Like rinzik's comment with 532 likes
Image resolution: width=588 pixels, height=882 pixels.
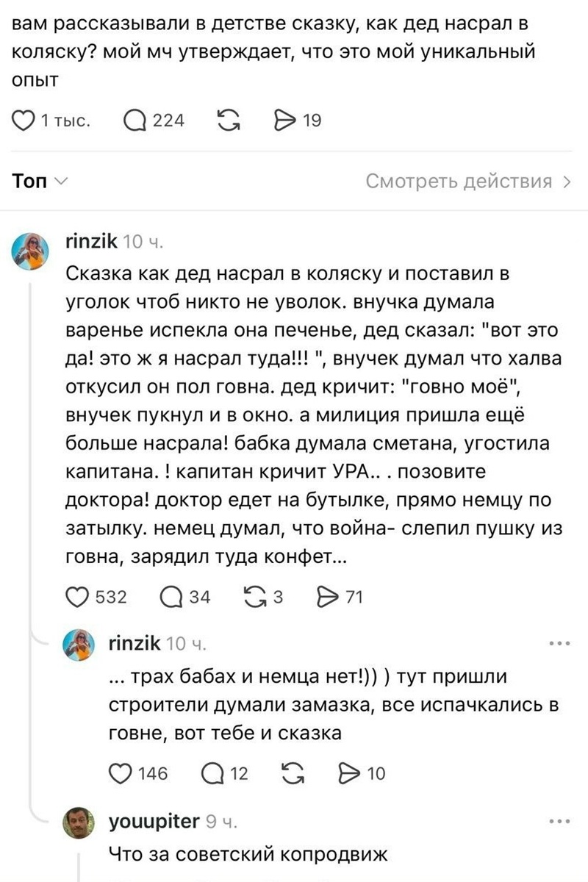point(77,597)
